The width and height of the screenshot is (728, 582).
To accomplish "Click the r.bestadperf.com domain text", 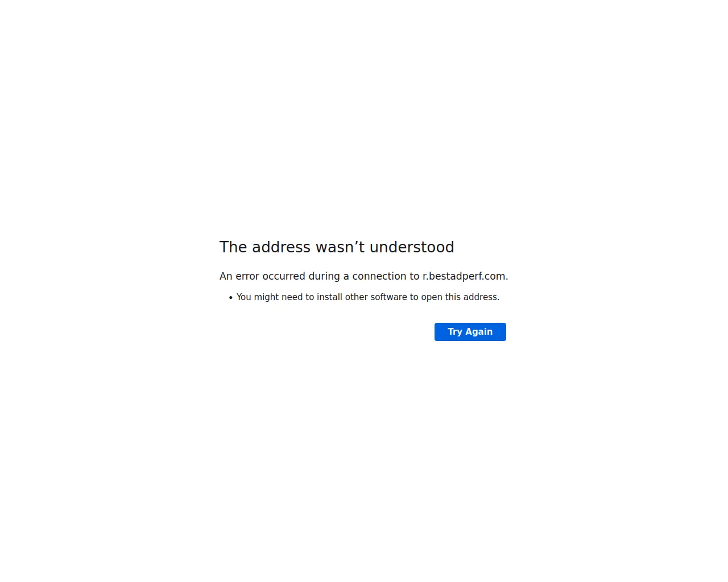I will [x=464, y=276].
